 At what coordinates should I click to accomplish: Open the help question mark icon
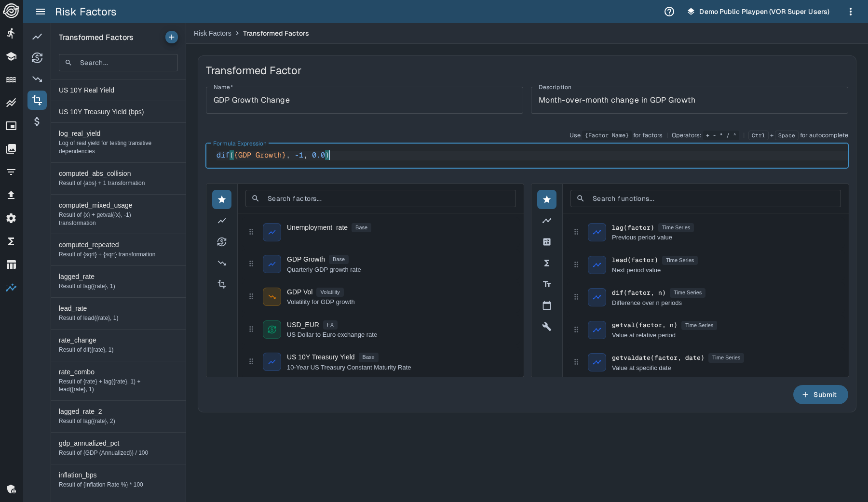[x=669, y=12]
